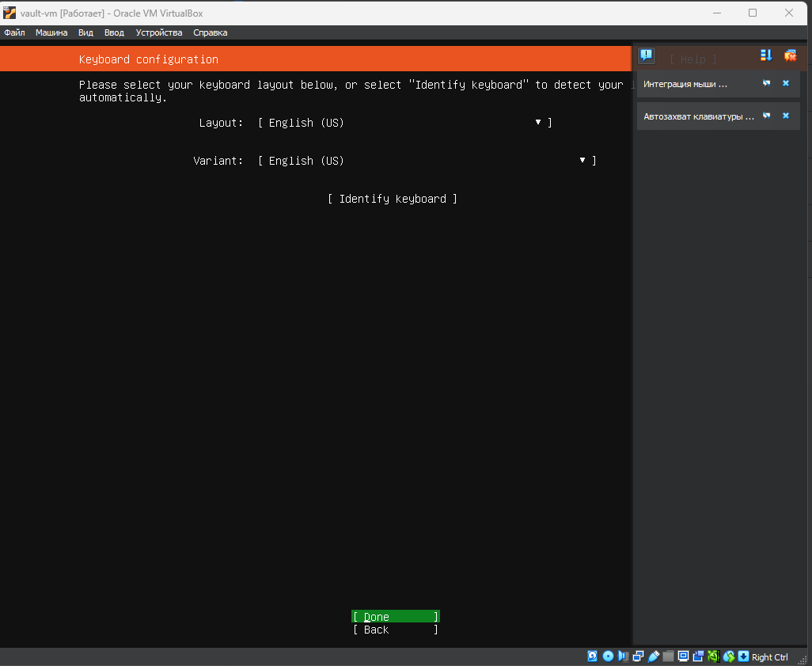Viewport: 812px width, 666px height.
Task: Click the hide-message icon on Интеграция мыши notification
Action: pyautogui.click(x=766, y=83)
